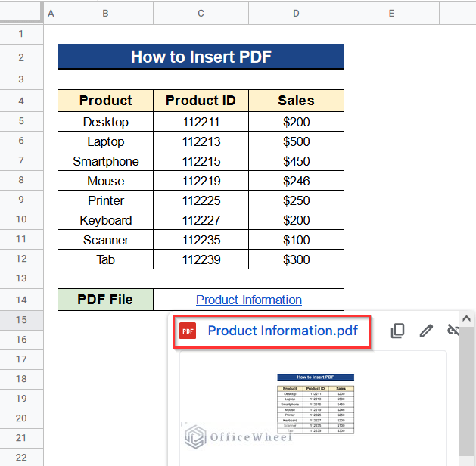Select the '$100' sales cell
476x466 pixels.
pyautogui.click(x=297, y=240)
